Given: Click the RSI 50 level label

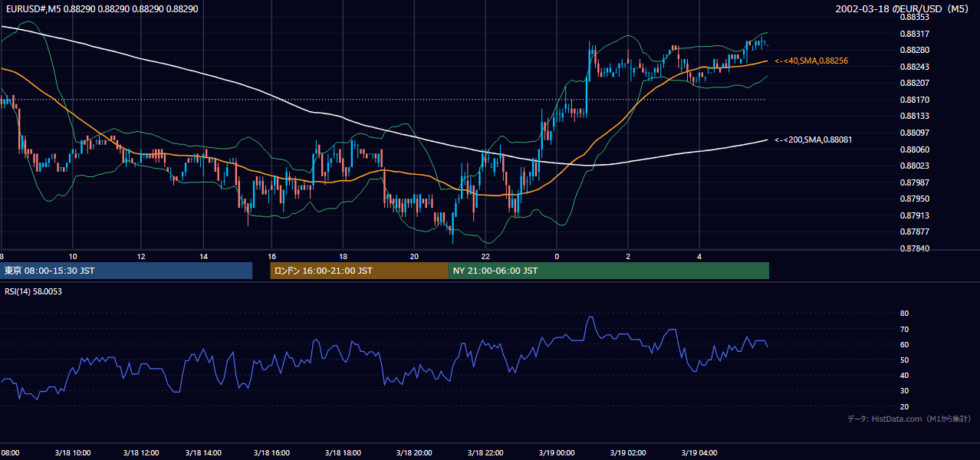Looking at the screenshot, I should 904,360.
